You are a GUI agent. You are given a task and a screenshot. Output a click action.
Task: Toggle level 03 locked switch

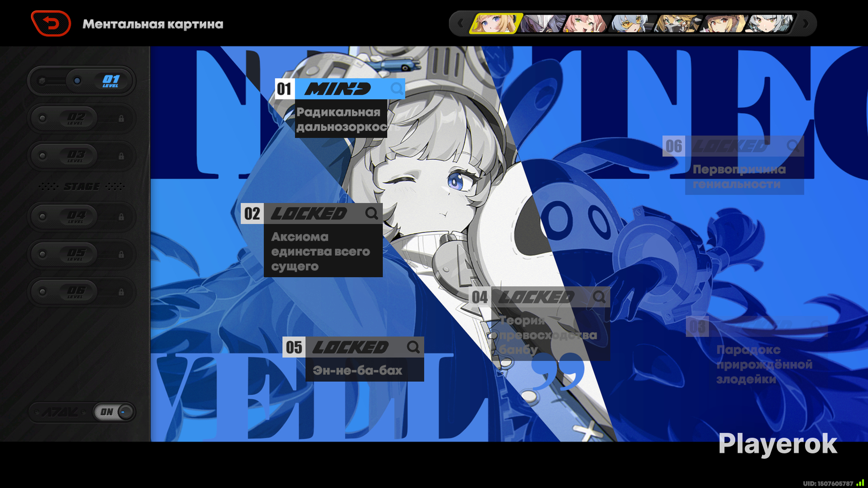click(x=82, y=156)
